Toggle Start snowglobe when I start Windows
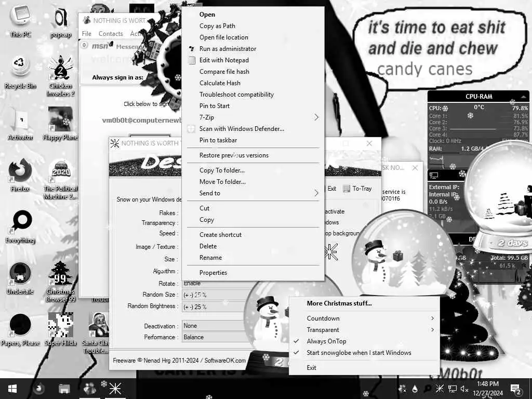This screenshot has width=532, height=399. (x=364, y=353)
